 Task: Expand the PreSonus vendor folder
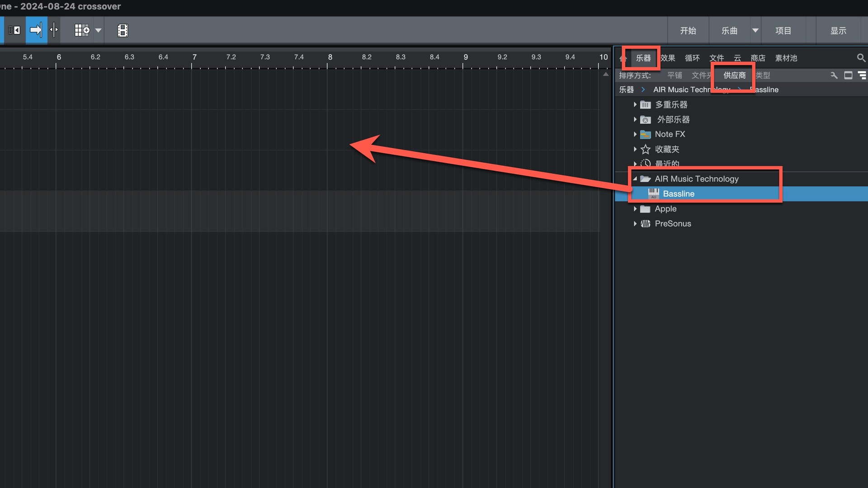click(x=635, y=224)
